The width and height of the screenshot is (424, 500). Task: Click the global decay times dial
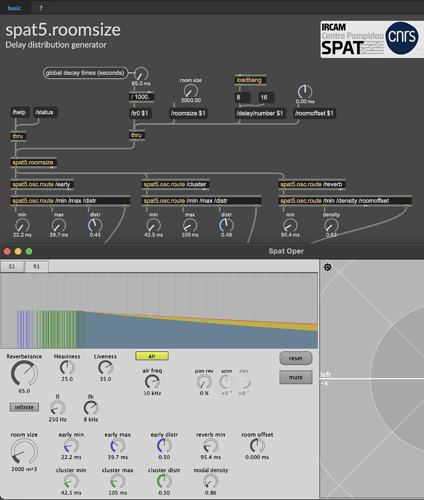141,74
